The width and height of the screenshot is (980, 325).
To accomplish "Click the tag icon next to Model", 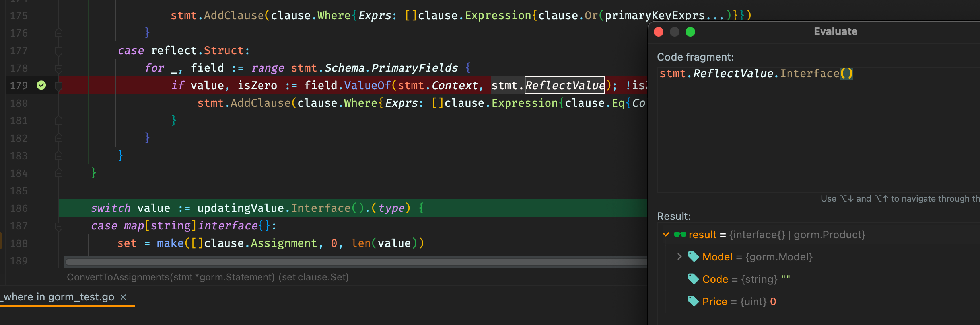I will pyautogui.click(x=693, y=257).
